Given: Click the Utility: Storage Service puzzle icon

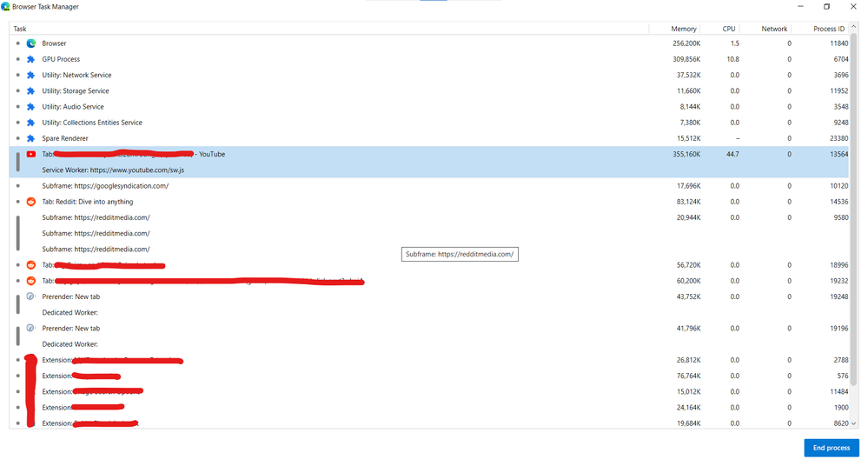Looking at the screenshot, I should tap(31, 91).
